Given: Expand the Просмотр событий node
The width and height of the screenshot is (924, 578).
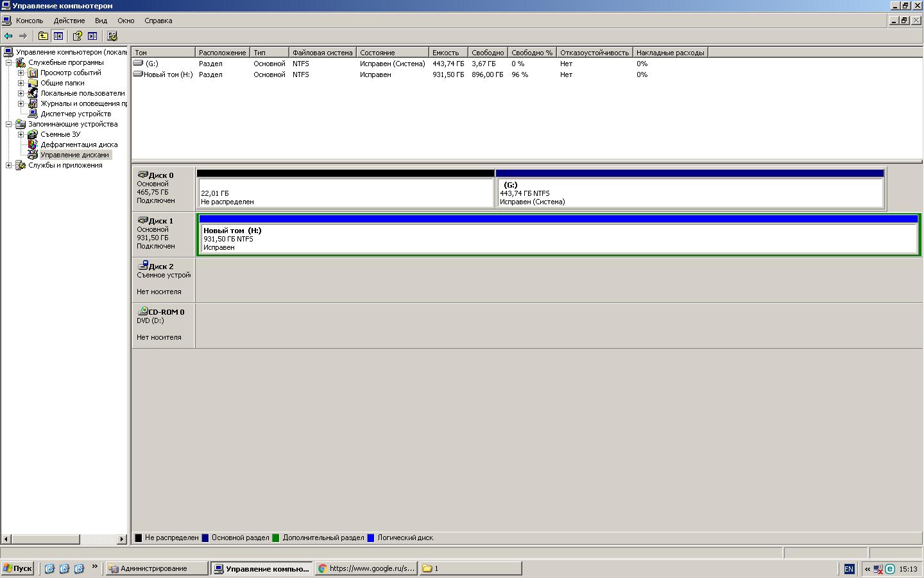Looking at the screenshot, I should [21, 73].
